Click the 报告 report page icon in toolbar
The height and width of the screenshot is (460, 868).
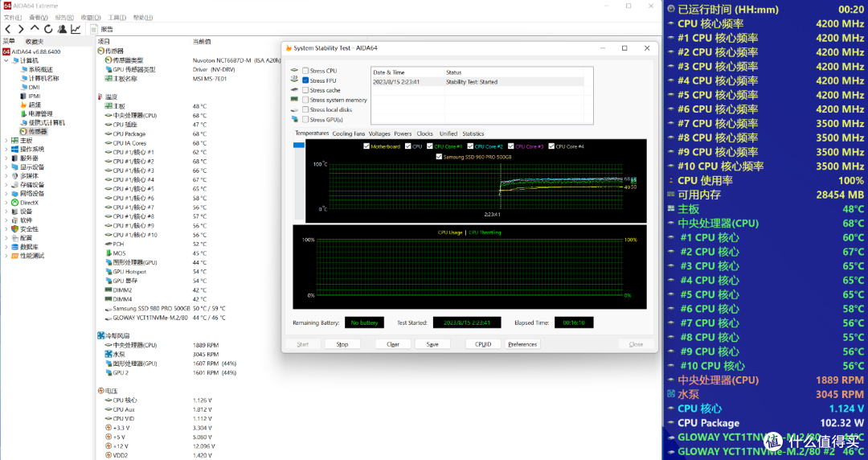coord(94,29)
